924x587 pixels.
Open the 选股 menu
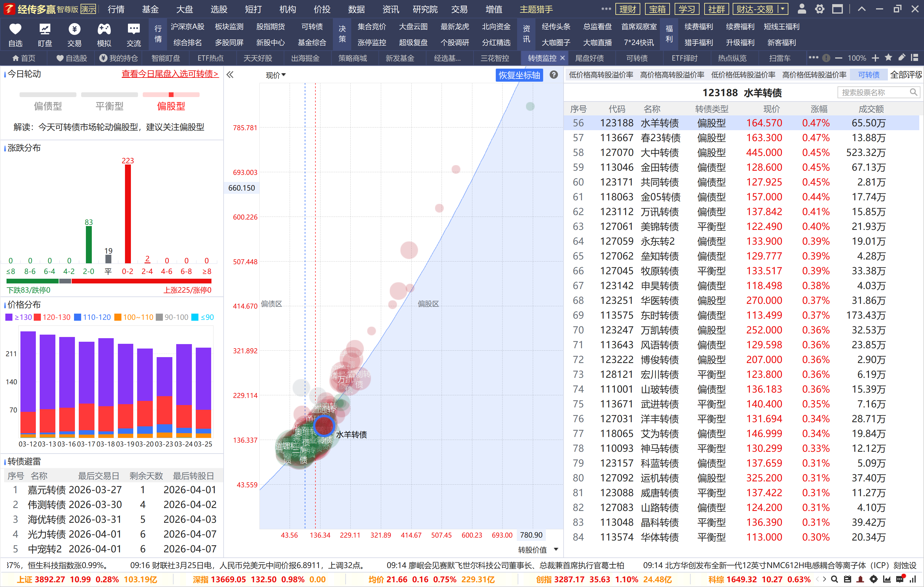click(219, 9)
